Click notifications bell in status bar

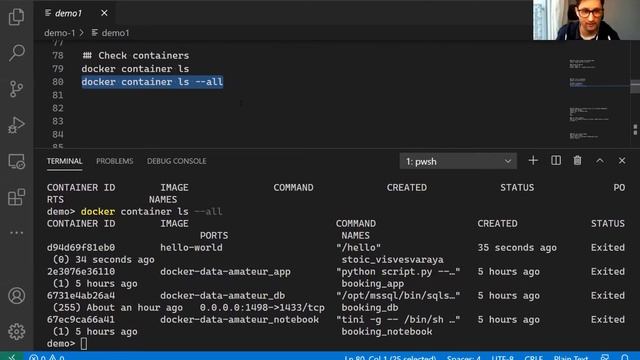click(x=624, y=357)
